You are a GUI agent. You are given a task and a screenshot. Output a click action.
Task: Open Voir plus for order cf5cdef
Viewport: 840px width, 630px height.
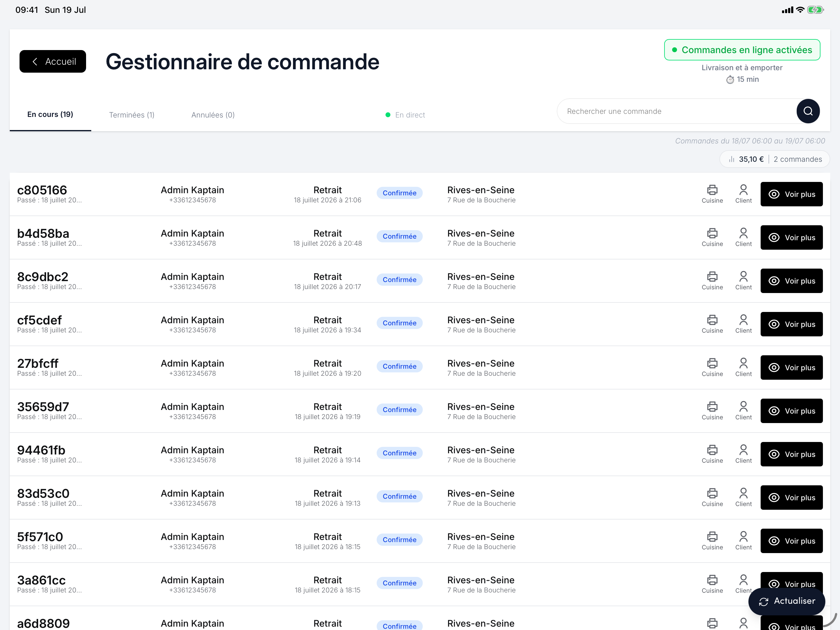coord(791,324)
